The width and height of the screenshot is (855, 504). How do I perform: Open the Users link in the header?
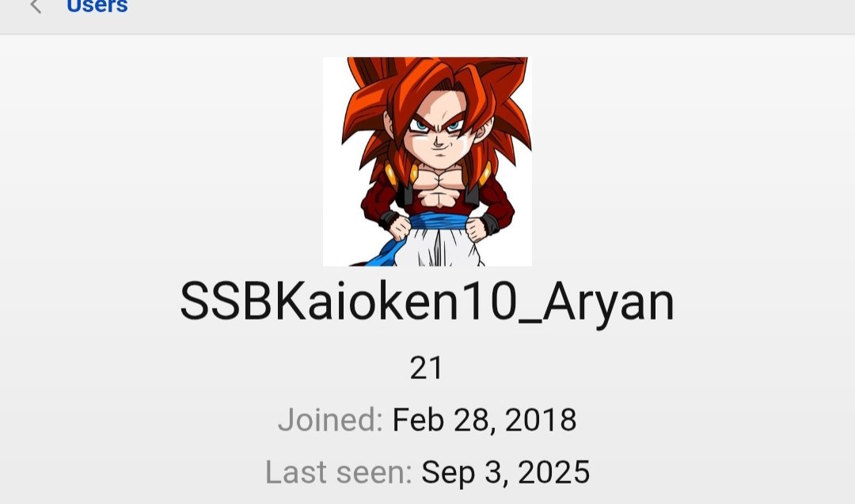(97, 6)
